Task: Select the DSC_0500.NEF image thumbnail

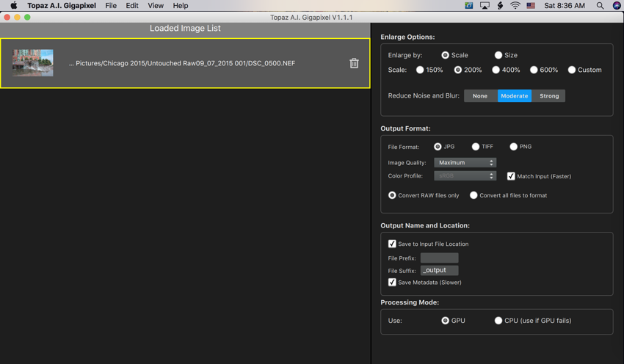Action: point(33,63)
